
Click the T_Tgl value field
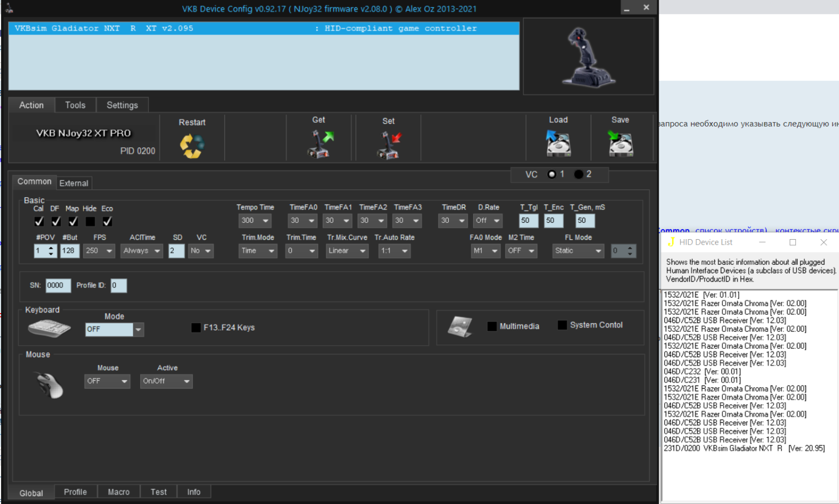(x=529, y=221)
